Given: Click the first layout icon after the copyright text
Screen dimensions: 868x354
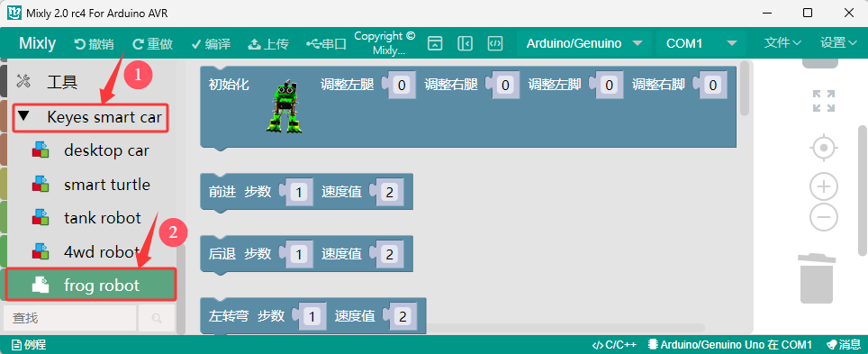Looking at the screenshot, I should click(x=435, y=44).
